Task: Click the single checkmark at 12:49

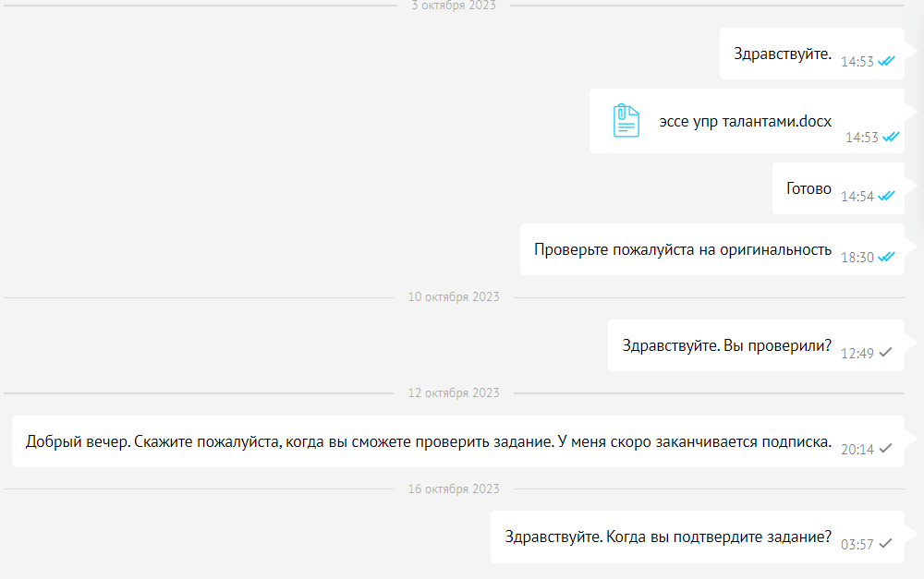Action: (x=884, y=353)
